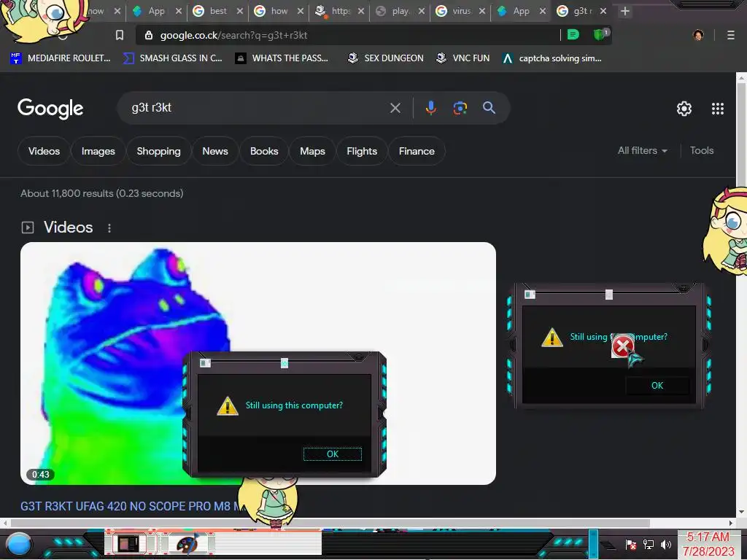Clear the search box with the X icon
Image resolution: width=747 pixels, height=560 pixels.
coord(395,108)
